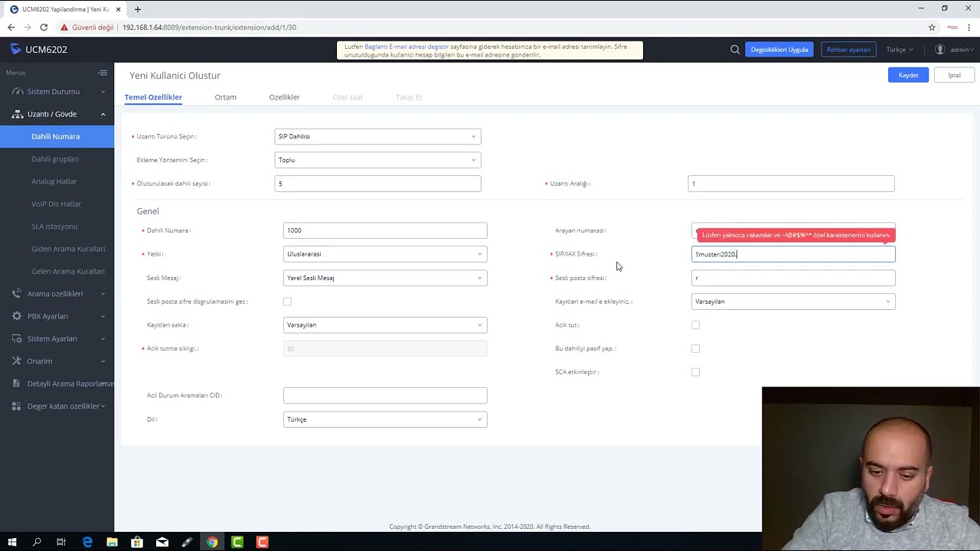Open Dahili grupları in sidebar

coord(55,159)
